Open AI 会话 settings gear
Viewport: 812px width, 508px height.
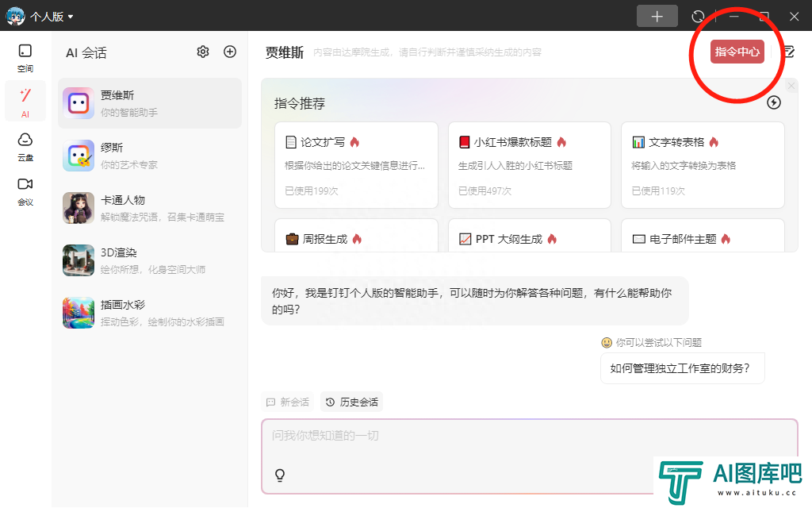pyautogui.click(x=202, y=52)
